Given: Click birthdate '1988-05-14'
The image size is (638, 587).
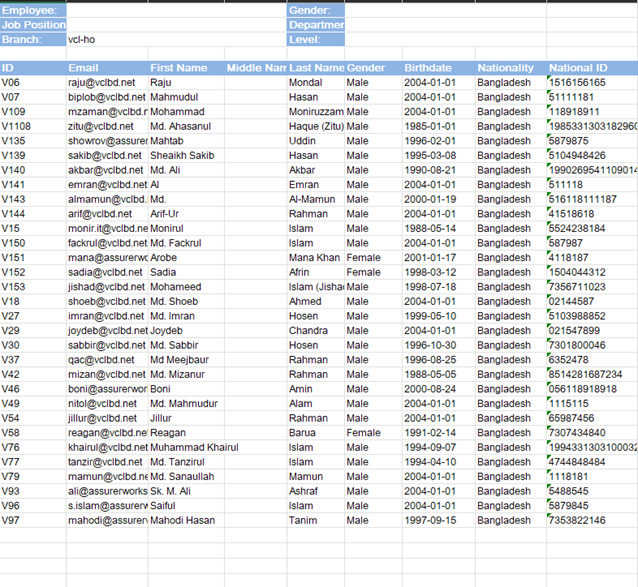Looking at the screenshot, I should (439, 229).
